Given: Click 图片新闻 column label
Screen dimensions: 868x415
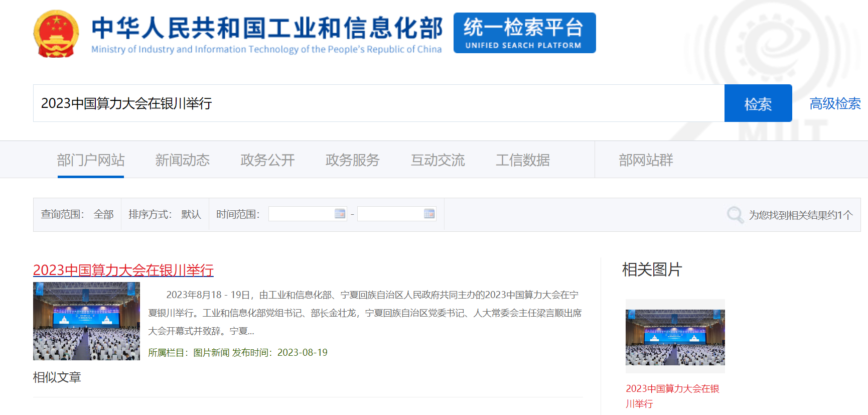Looking at the screenshot, I should coord(211,353).
